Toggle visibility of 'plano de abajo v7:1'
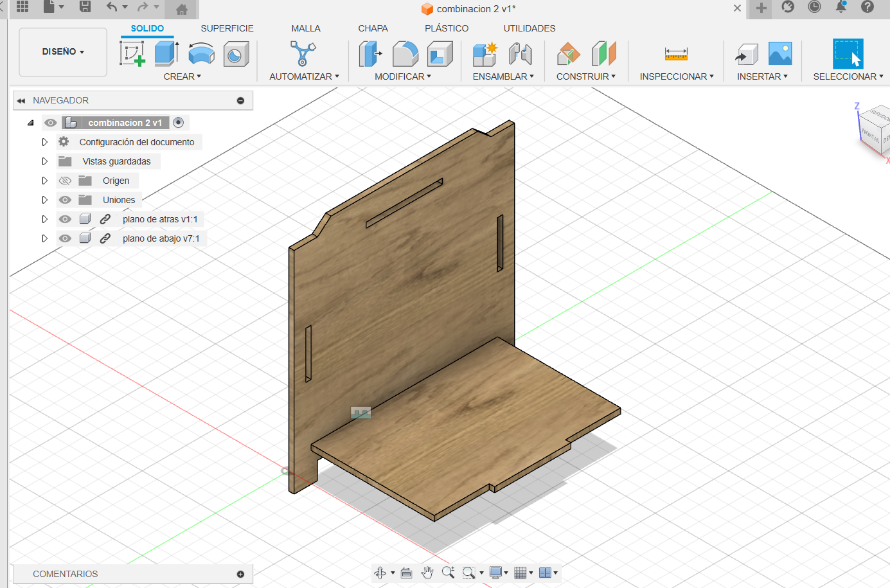The height and width of the screenshot is (588, 890). coord(65,238)
